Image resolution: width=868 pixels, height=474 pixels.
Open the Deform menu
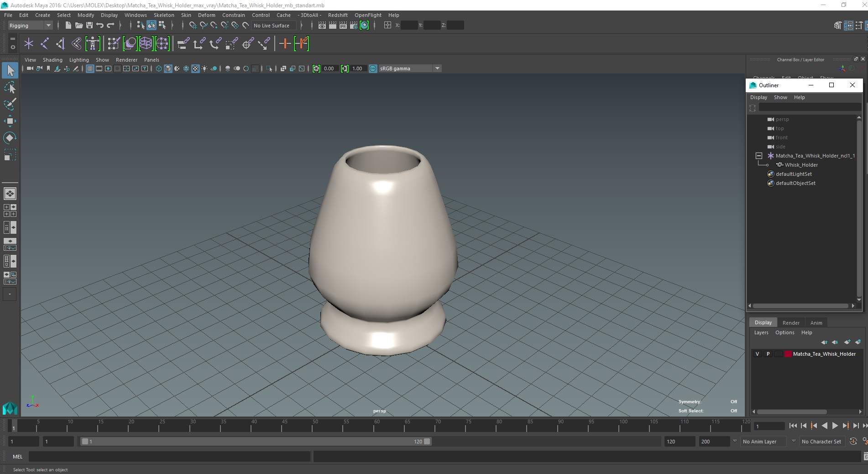(206, 15)
